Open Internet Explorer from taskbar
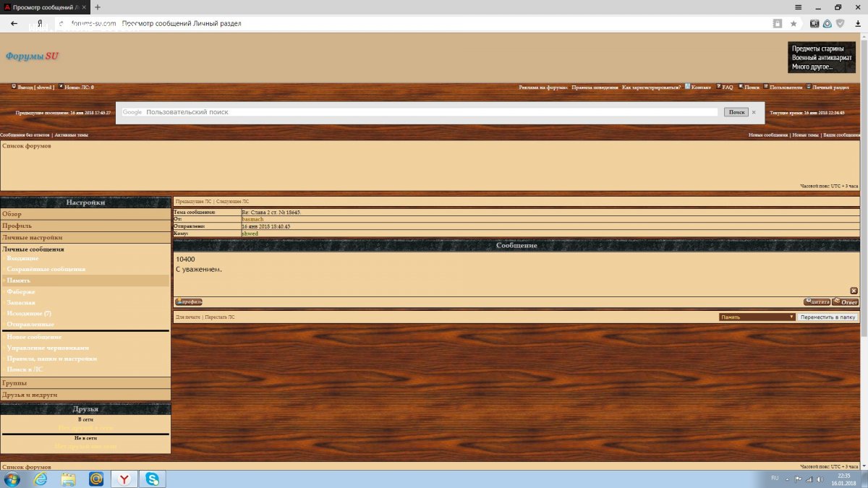Viewport: 868px width, 488px height. coord(41,479)
